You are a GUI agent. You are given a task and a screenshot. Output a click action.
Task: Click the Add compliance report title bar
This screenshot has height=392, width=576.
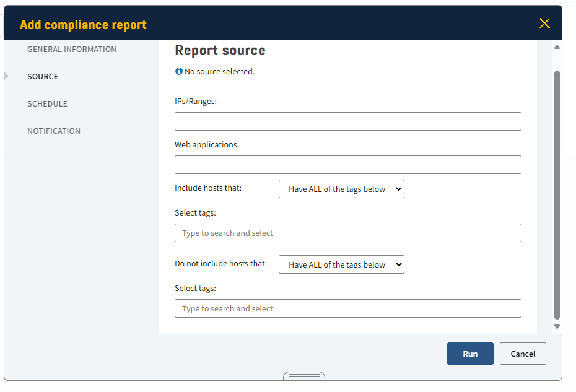coord(279,25)
